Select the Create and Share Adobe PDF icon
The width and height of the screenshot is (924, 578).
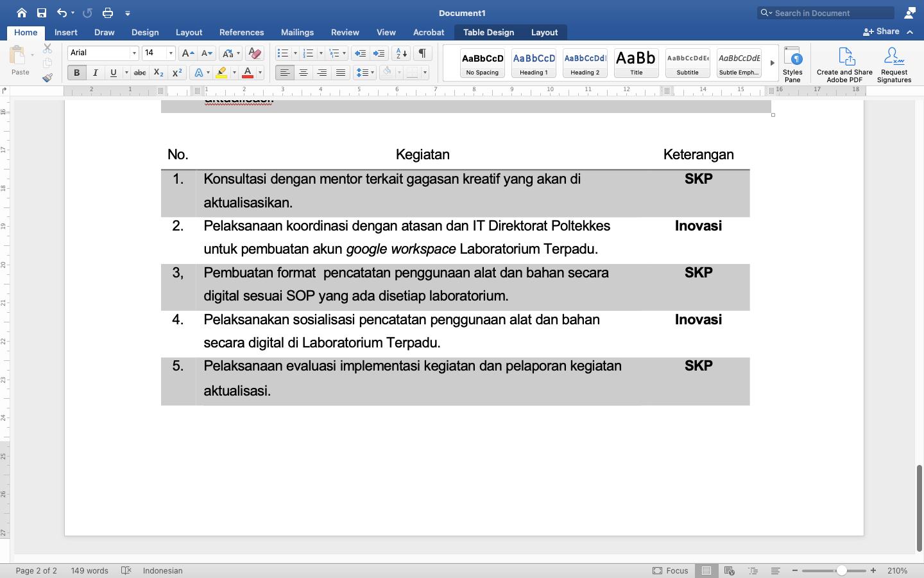pos(844,64)
